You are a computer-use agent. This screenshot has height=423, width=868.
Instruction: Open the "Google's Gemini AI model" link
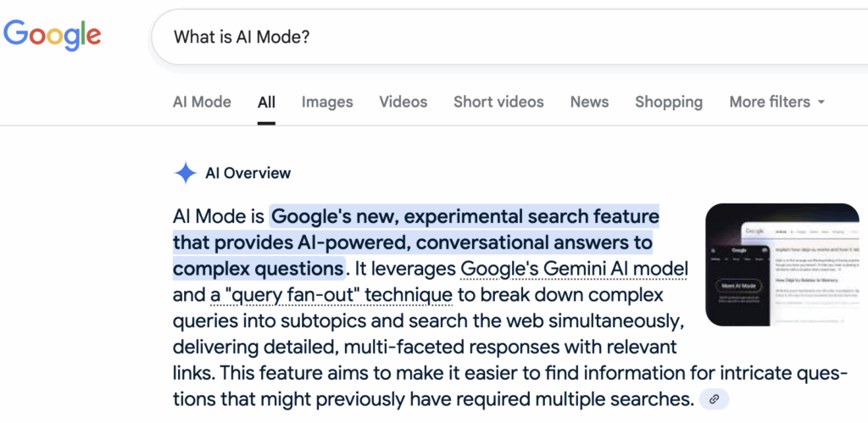[x=574, y=270]
